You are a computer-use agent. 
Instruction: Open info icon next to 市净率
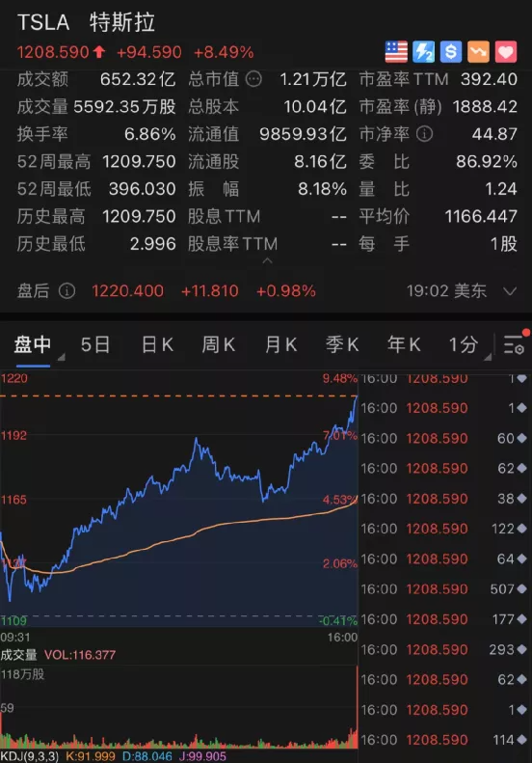tap(424, 134)
